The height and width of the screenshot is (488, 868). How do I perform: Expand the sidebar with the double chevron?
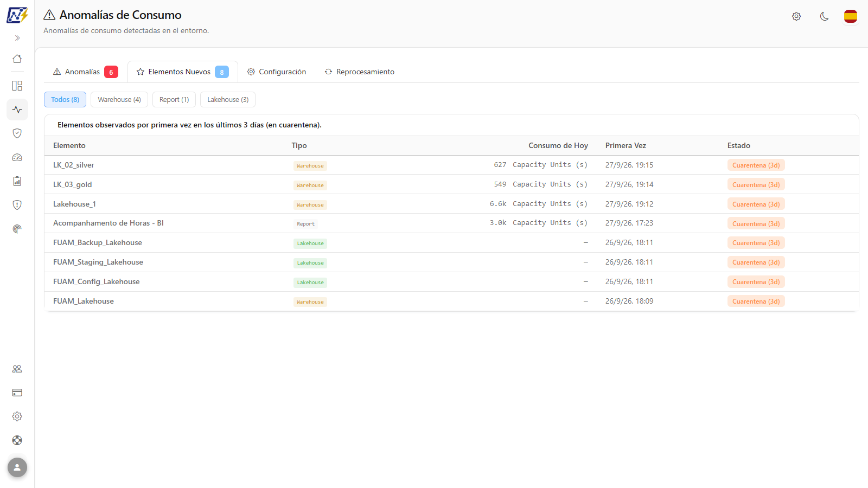click(x=17, y=38)
